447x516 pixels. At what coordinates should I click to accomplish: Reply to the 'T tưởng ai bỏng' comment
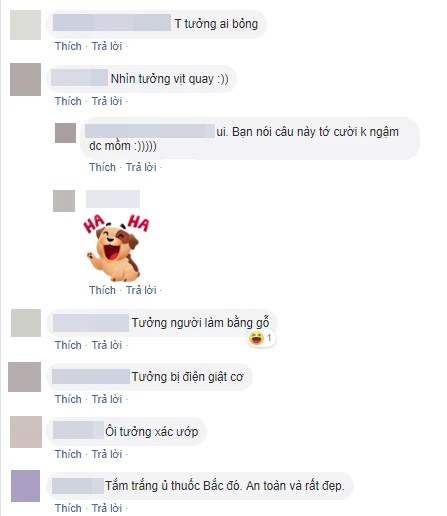coord(107,46)
